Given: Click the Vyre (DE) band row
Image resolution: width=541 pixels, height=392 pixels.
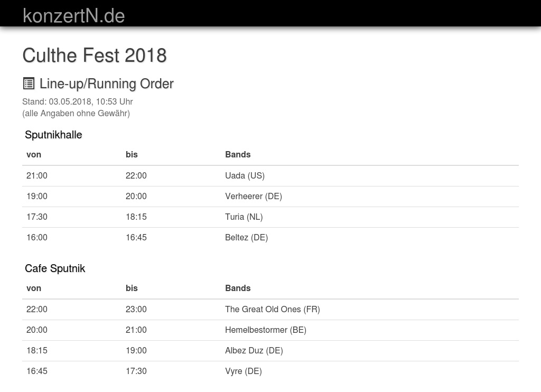Looking at the screenshot, I should (243, 371).
